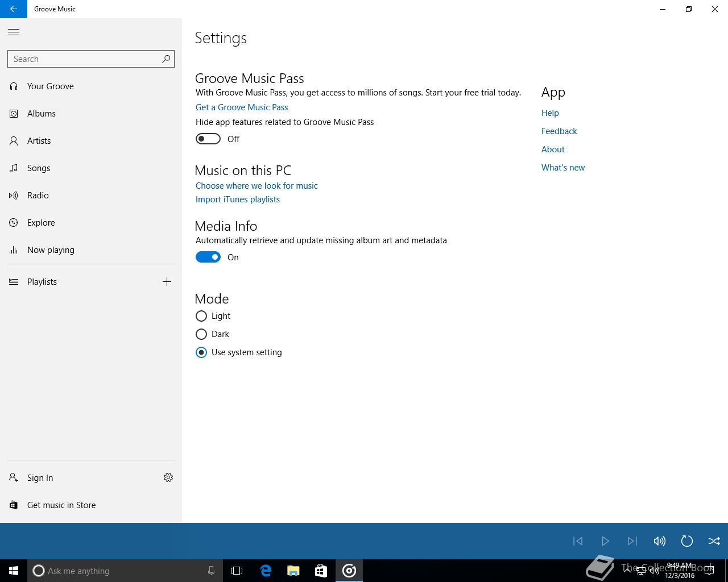The image size is (728, 582).
Task: Open Your Groove from the sidebar
Action: point(91,86)
